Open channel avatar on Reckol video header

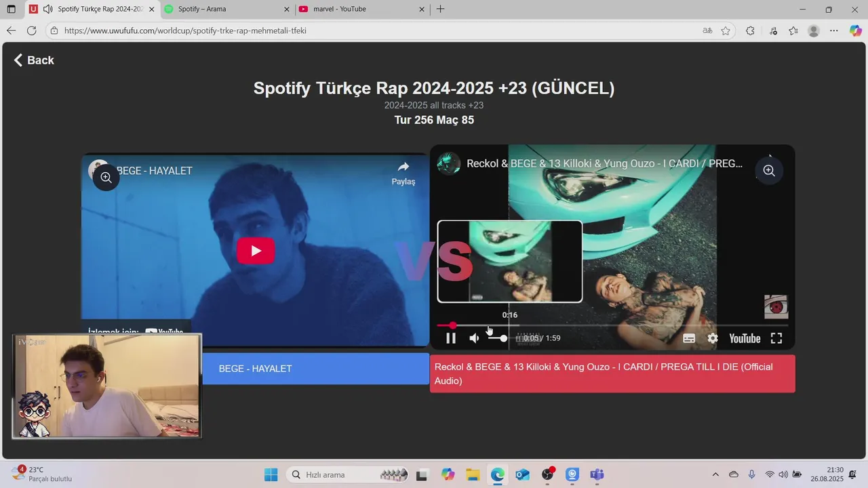(x=449, y=164)
